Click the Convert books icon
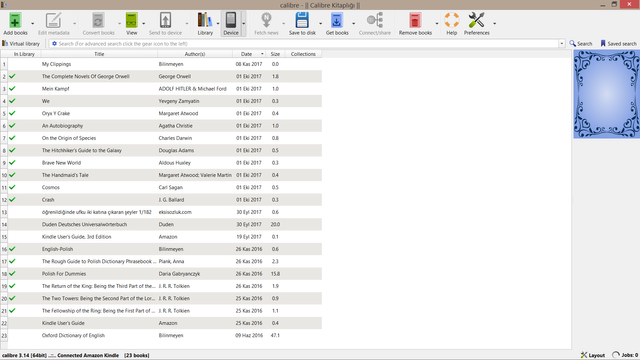The image size is (640, 360). (98, 20)
